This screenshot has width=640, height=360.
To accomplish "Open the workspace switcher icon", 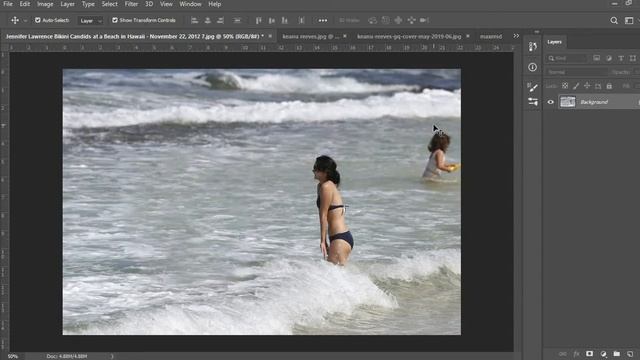I will click(629, 20).
